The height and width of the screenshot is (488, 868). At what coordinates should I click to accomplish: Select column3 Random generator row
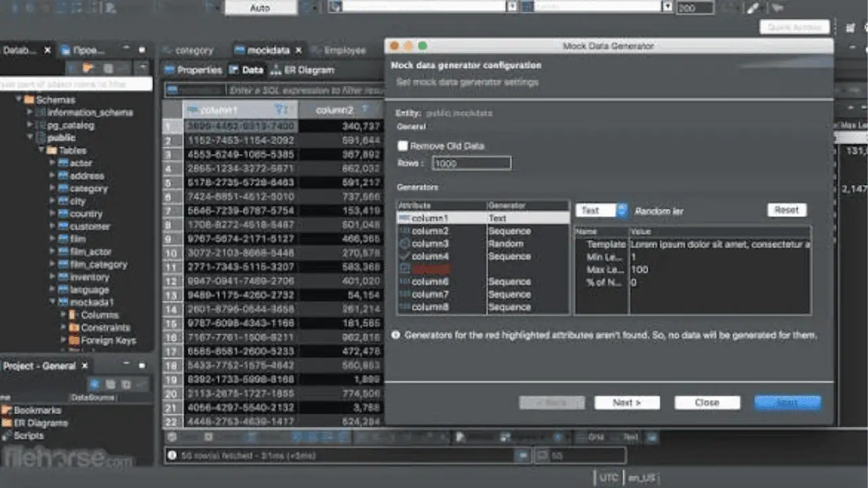tap(483, 243)
